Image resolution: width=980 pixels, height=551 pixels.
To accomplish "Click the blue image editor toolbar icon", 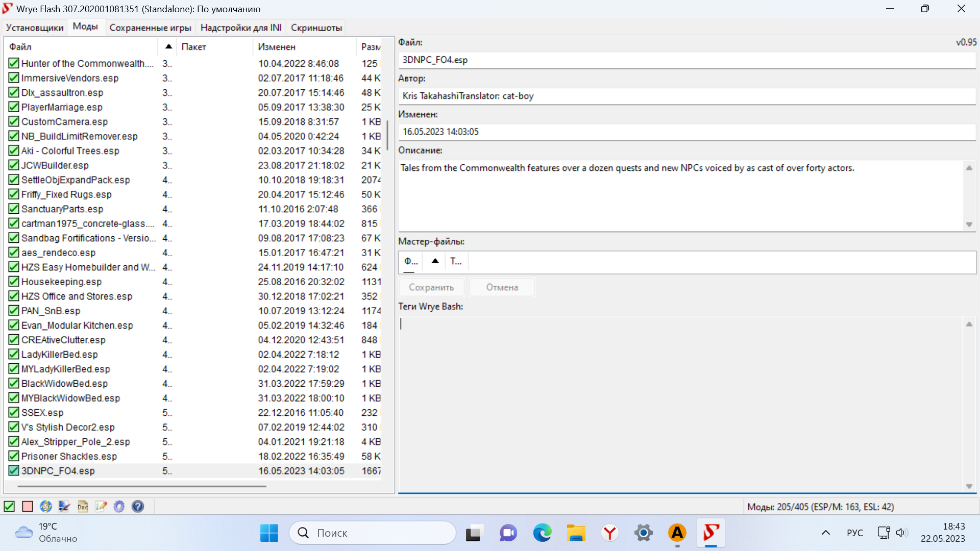I will tap(64, 507).
